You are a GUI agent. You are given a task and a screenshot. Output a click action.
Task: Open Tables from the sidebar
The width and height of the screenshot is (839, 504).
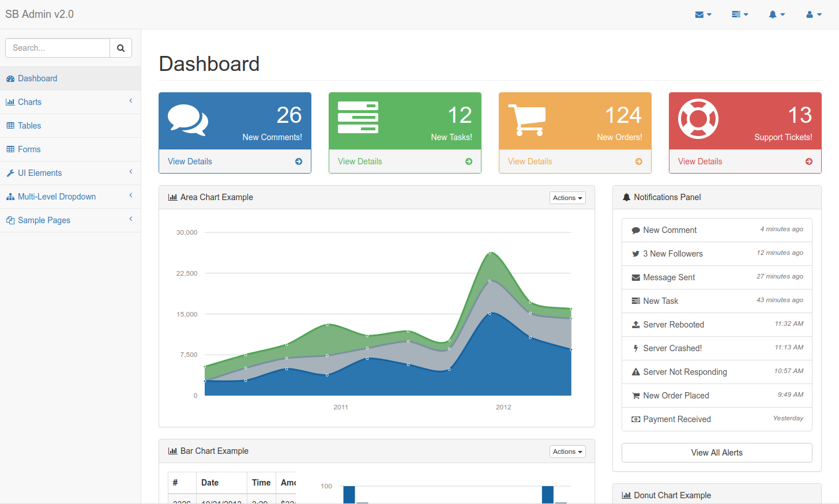tap(70, 126)
